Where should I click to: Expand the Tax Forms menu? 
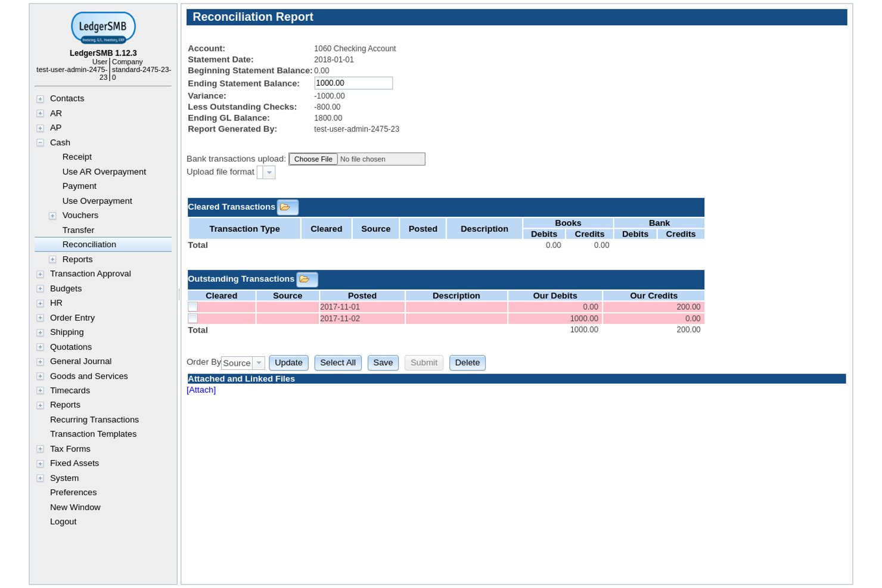pos(40,449)
